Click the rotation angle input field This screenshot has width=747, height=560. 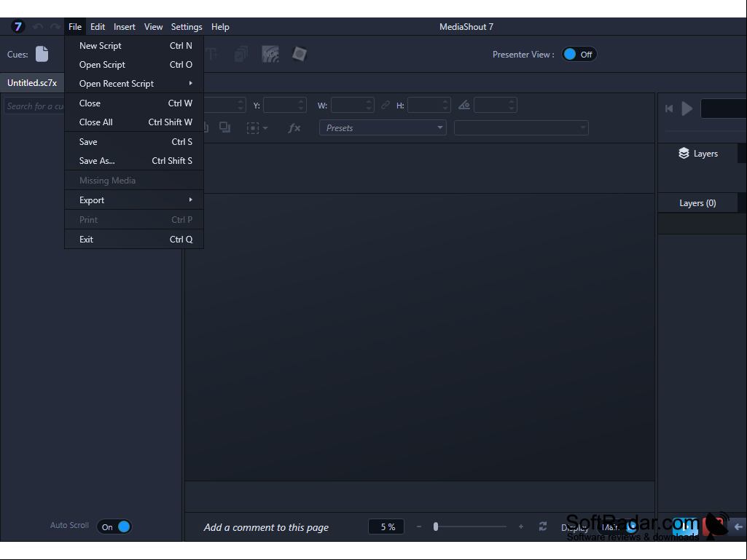496,106
